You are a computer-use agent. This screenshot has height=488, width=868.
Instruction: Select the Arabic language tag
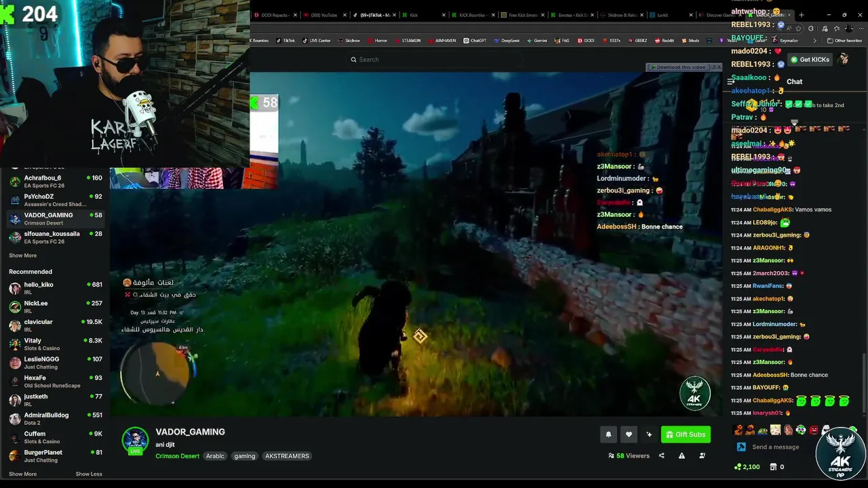(x=215, y=456)
